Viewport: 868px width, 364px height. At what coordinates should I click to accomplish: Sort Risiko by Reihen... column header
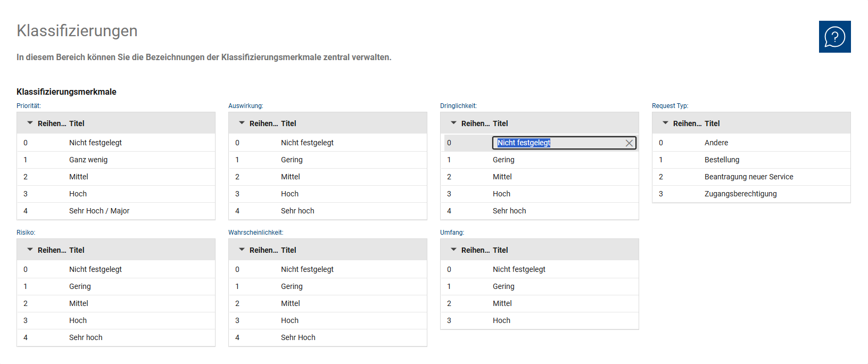[x=52, y=250]
